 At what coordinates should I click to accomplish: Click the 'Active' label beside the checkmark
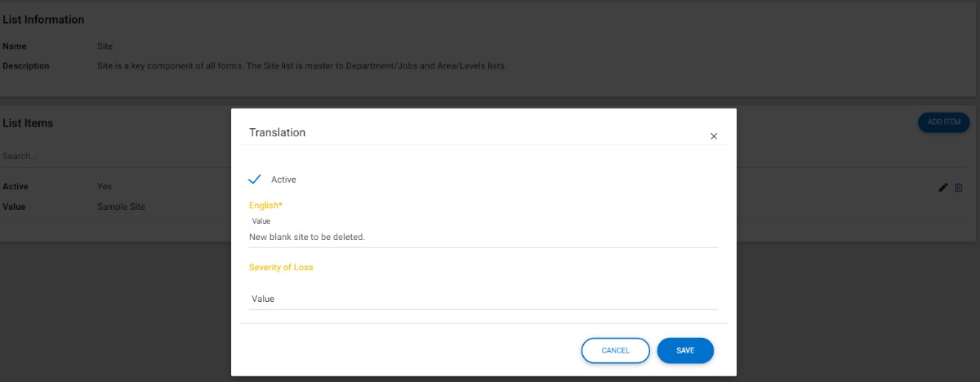283,180
